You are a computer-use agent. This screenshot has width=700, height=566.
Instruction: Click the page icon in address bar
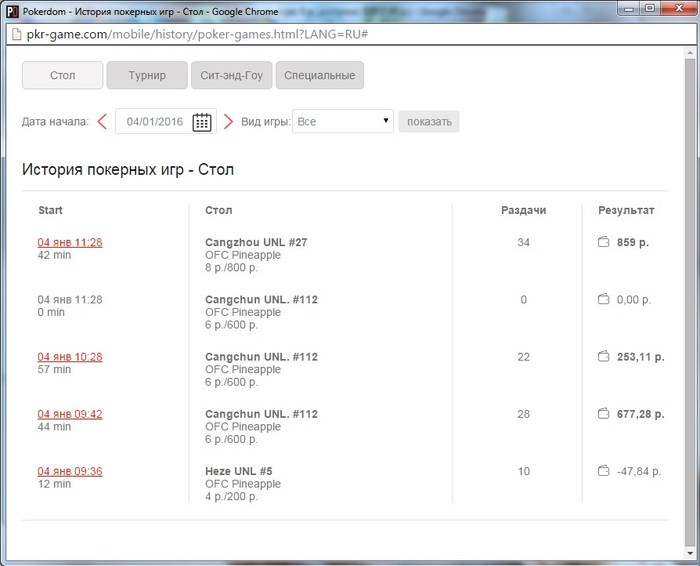(17, 34)
